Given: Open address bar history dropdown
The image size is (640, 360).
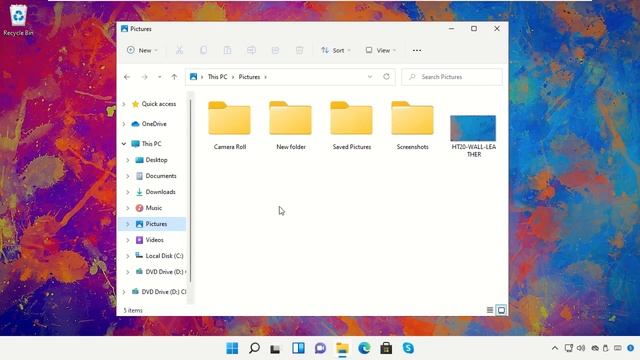Looking at the screenshot, I should 370,77.
